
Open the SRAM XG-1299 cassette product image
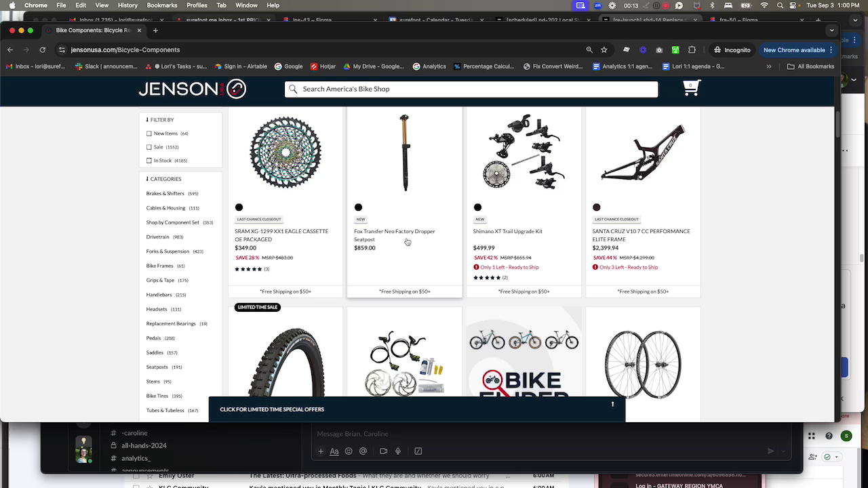(x=285, y=152)
